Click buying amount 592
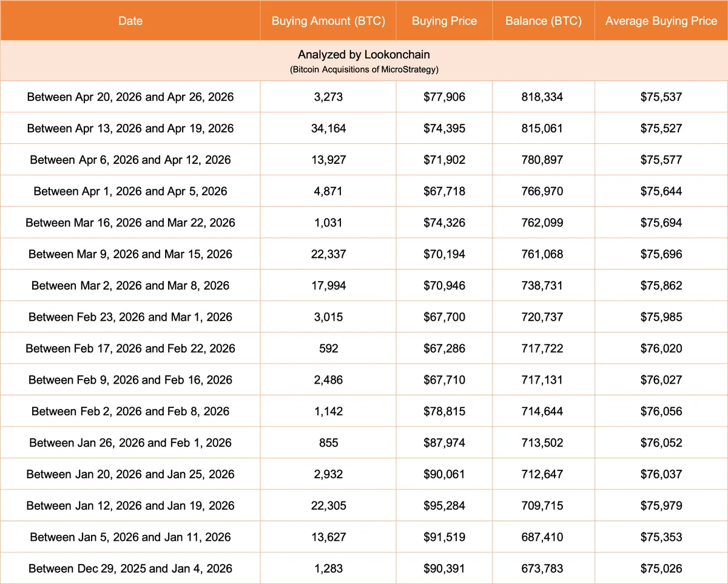 coord(328,348)
